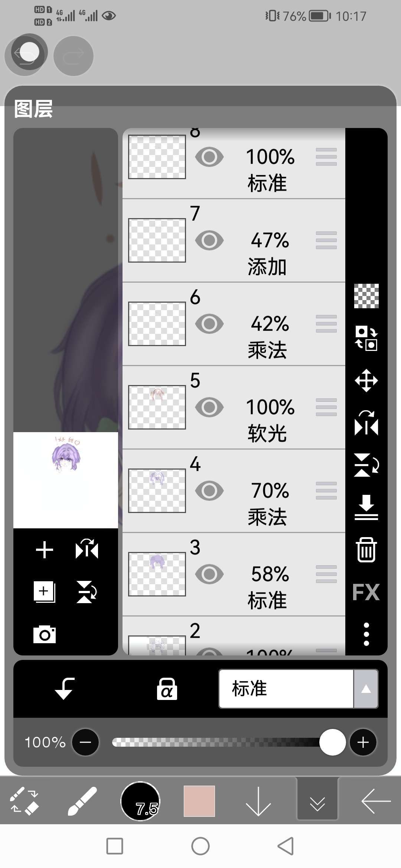Tap the undo button at top
Screen dimensions: 401x868
coord(26,55)
